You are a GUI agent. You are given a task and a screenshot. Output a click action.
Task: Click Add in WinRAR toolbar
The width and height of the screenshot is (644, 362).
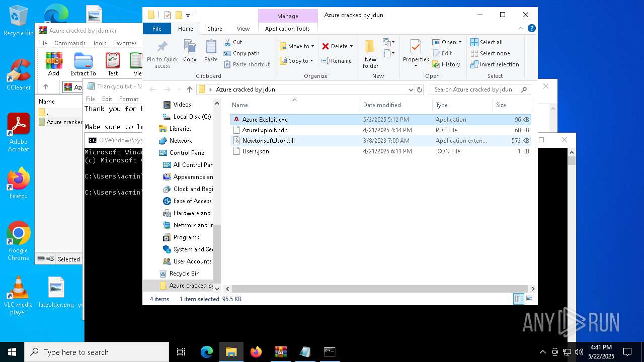pyautogui.click(x=54, y=64)
